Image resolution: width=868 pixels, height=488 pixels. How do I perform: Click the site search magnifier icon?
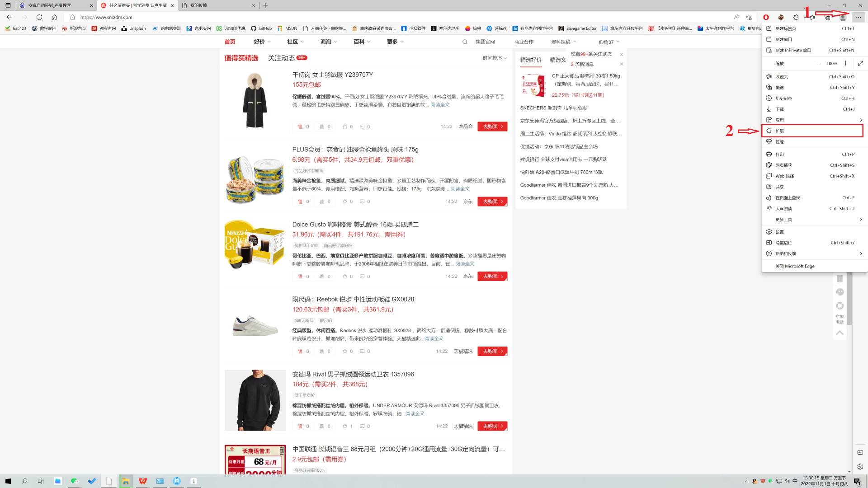pyautogui.click(x=465, y=42)
